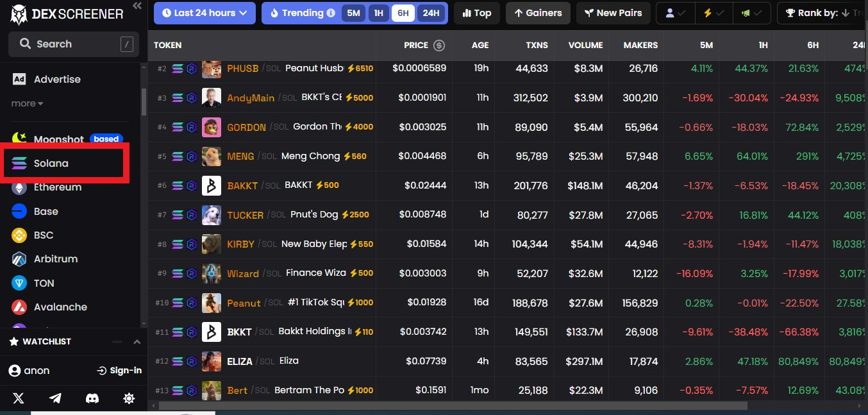Select the 6H trending timeframe
Image resolution: width=868 pixels, height=415 pixels.
[403, 13]
